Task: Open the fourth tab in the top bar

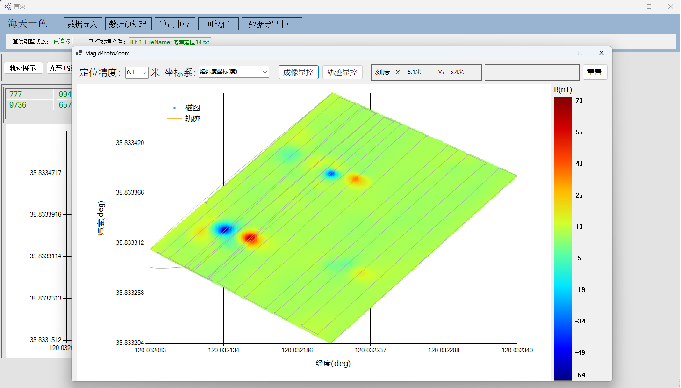Action: pyautogui.click(x=218, y=24)
